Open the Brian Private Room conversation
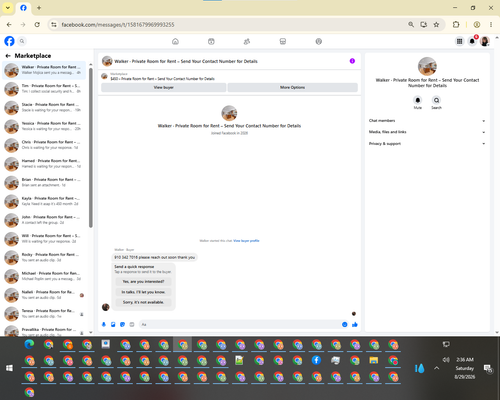 point(44,182)
